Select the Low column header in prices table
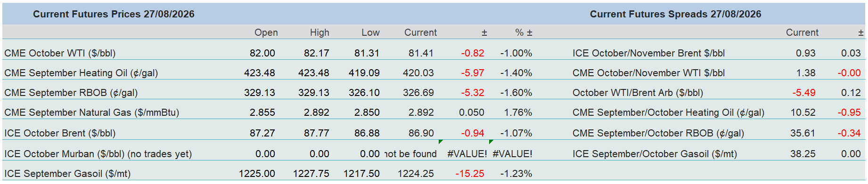Screen dimensions: 868x184 (370, 32)
